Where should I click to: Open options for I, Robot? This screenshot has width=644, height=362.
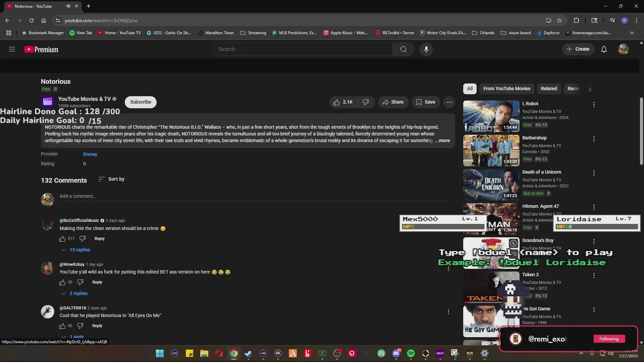pyautogui.click(x=594, y=105)
